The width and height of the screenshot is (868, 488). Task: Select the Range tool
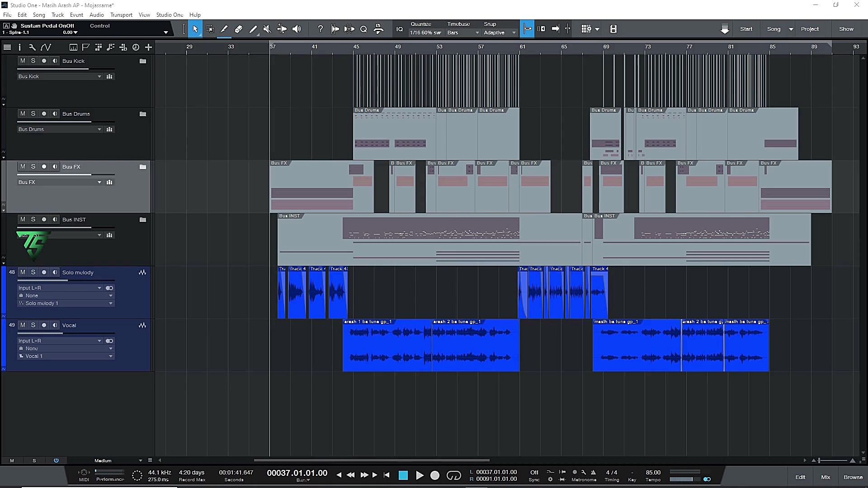[x=210, y=29]
